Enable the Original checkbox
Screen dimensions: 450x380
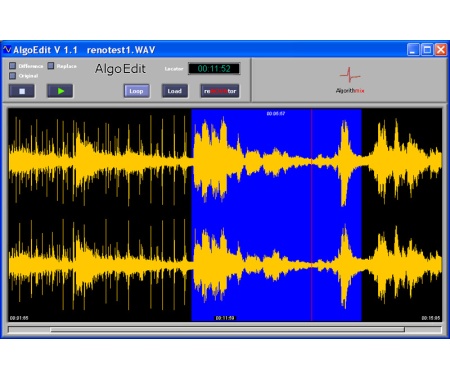(13, 76)
